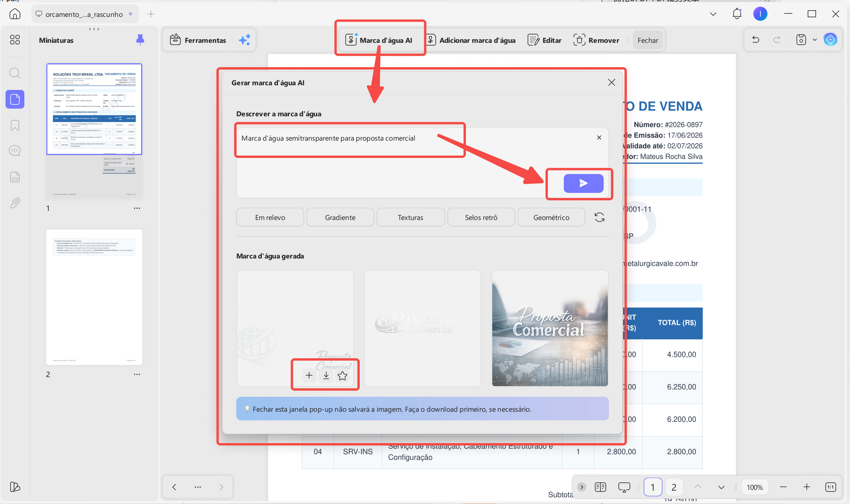Select the Remover watermark option
This screenshot has height=504, width=850.
click(x=596, y=40)
